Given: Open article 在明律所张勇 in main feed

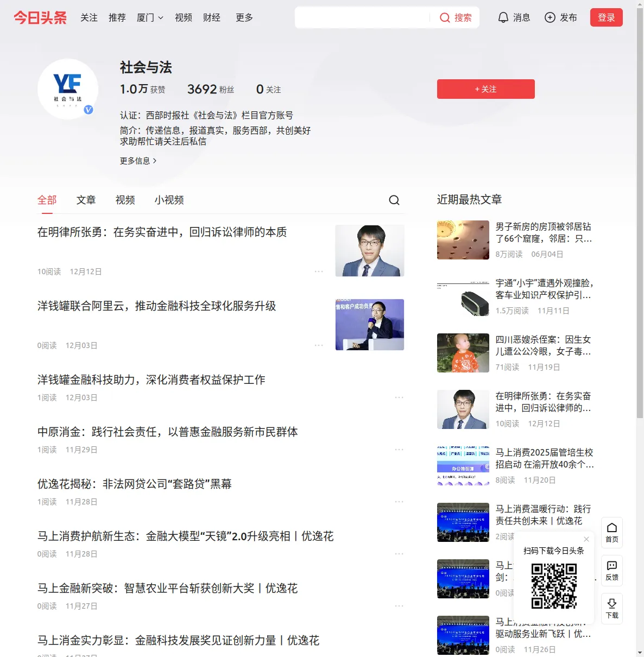Looking at the screenshot, I should [x=162, y=232].
